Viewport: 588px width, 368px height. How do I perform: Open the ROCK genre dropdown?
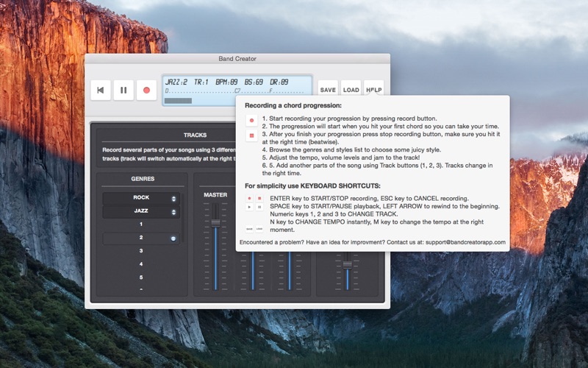pos(141,198)
